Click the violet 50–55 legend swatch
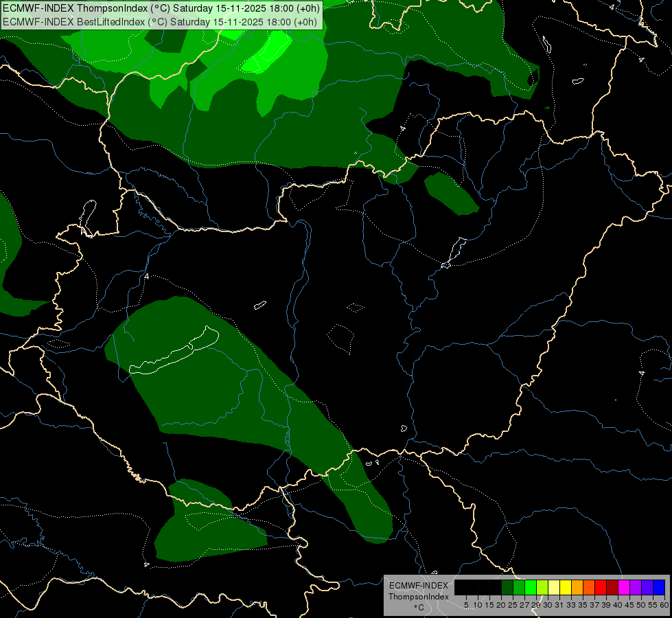This screenshot has height=618, width=672. 647,587
